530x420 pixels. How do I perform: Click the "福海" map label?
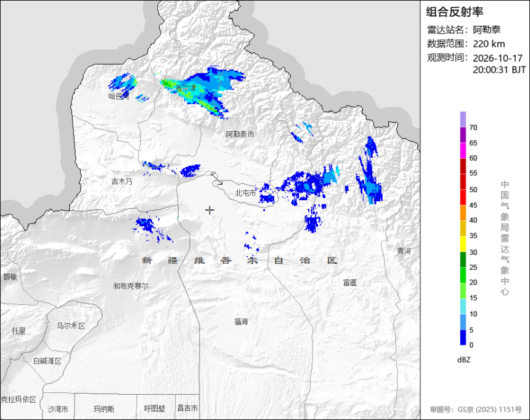[x=242, y=321]
